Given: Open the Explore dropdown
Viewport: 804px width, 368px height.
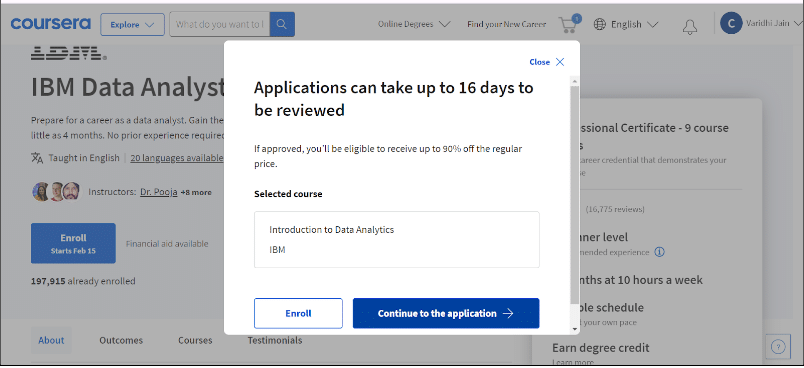Looking at the screenshot, I should click(132, 24).
